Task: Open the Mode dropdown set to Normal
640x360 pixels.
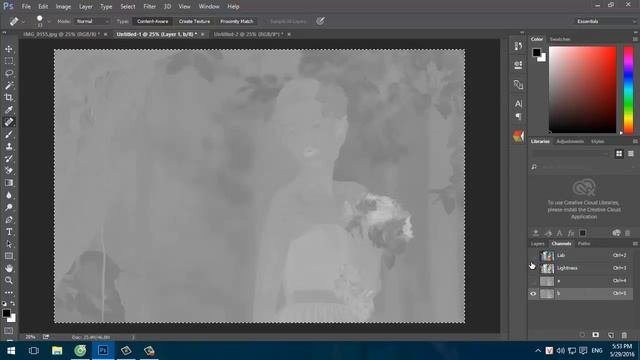Action: [x=92, y=21]
